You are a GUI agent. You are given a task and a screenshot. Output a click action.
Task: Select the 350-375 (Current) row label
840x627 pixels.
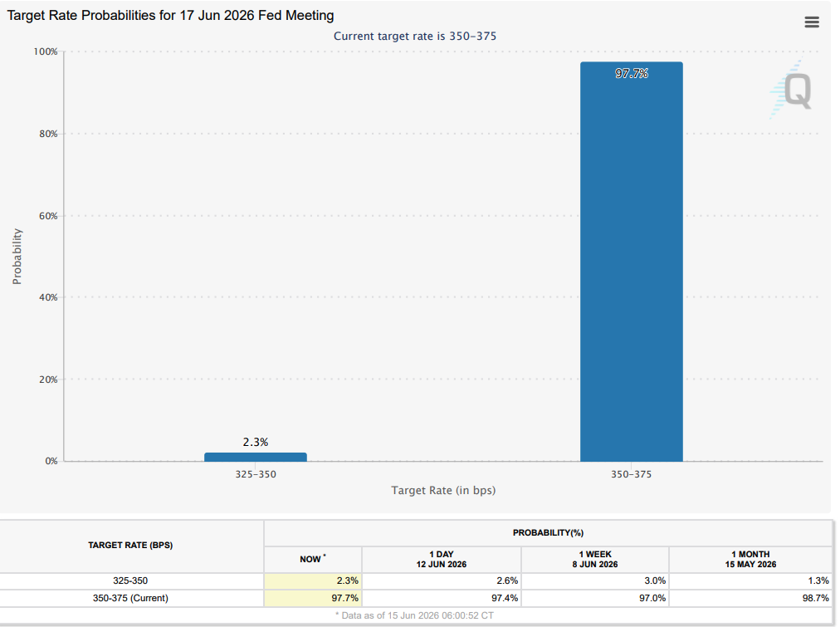130,598
